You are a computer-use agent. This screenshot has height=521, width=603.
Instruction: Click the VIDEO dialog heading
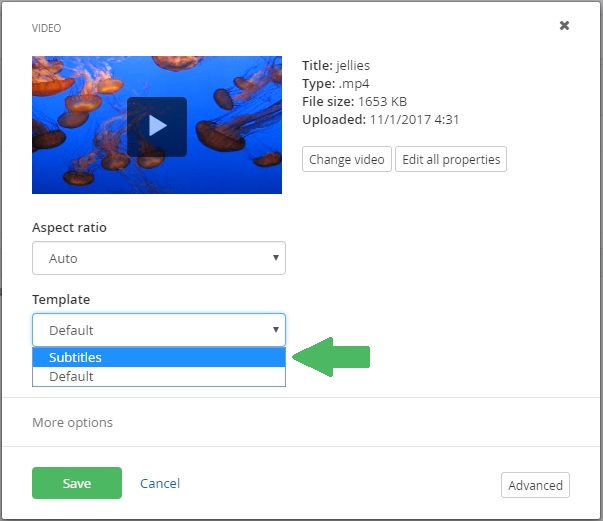47,28
